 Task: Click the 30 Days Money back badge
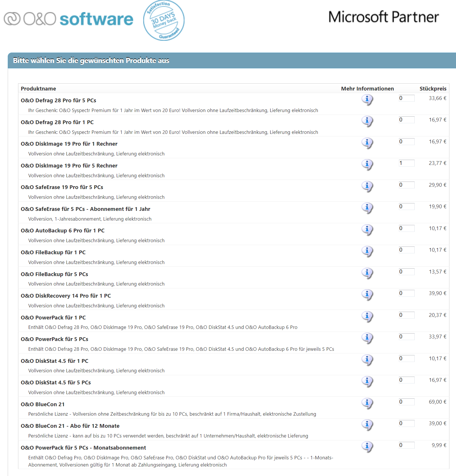[164, 20]
